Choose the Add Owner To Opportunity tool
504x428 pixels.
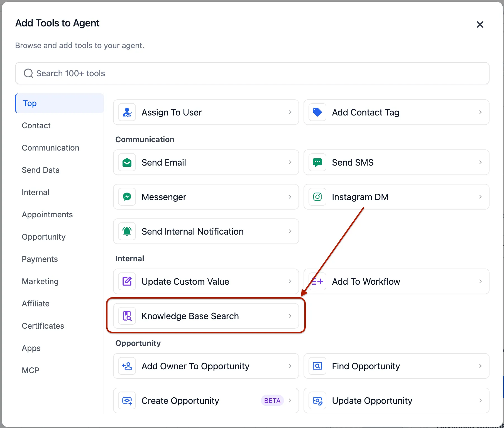[x=206, y=366]
